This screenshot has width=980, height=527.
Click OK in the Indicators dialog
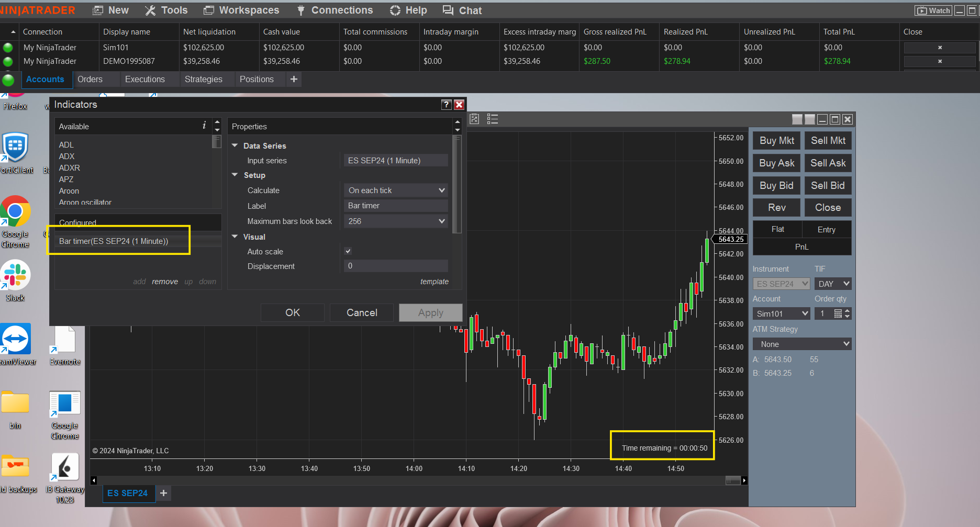click(x=293, y=312)
